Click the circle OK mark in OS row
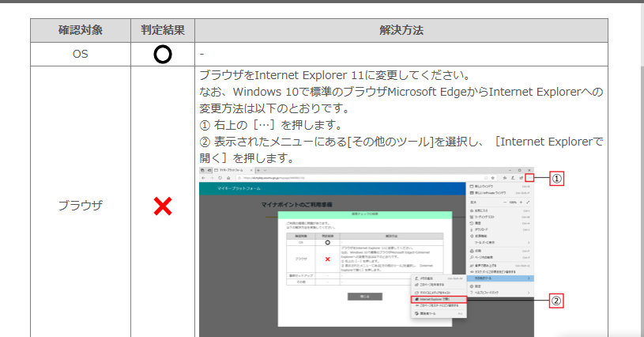This screenshot has height=337, width=644. 163,55
